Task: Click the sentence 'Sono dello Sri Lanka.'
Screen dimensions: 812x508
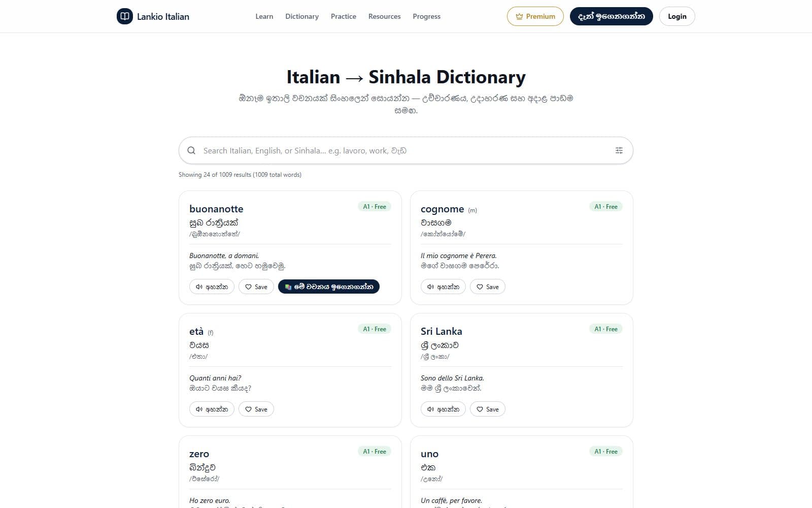Action: pyautogui.click(x=452, y=378)
